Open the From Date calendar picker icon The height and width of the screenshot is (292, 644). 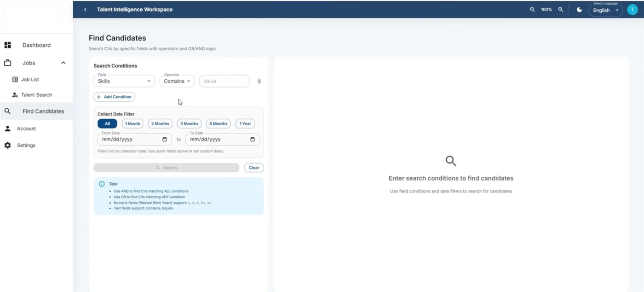(x=165, y=139)
